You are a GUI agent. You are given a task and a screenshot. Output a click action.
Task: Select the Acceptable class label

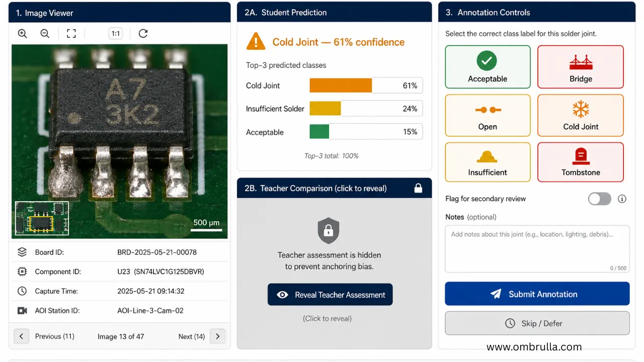click(488, 67)
